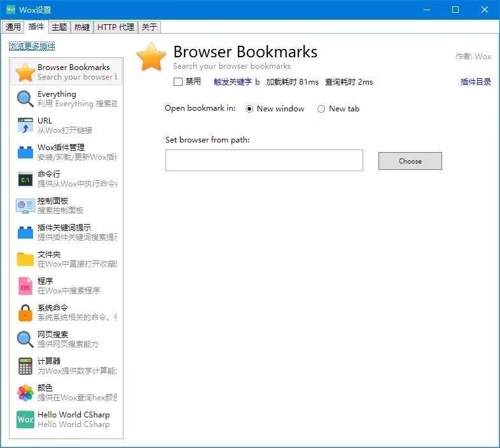Toggle the 禁用 checkbox
Image resolution: width=500 pixels, height=448 pixels.
click(x=178, y=82)
